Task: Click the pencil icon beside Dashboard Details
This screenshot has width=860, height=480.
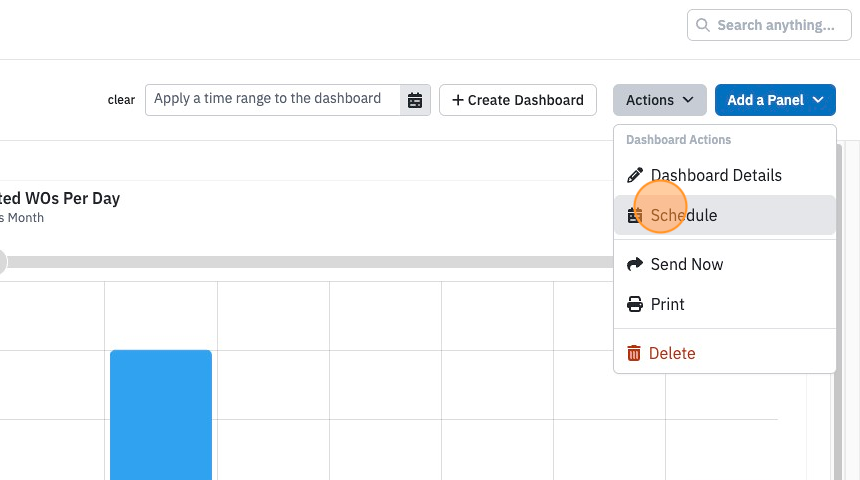Action: [635, 175]
